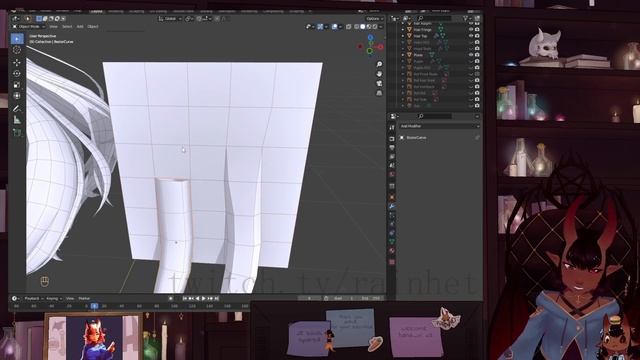Viewport: 640px width, 360px height.
Task: Expand the Hair Fringe outliner row
Action: click(x=403, y=30)
